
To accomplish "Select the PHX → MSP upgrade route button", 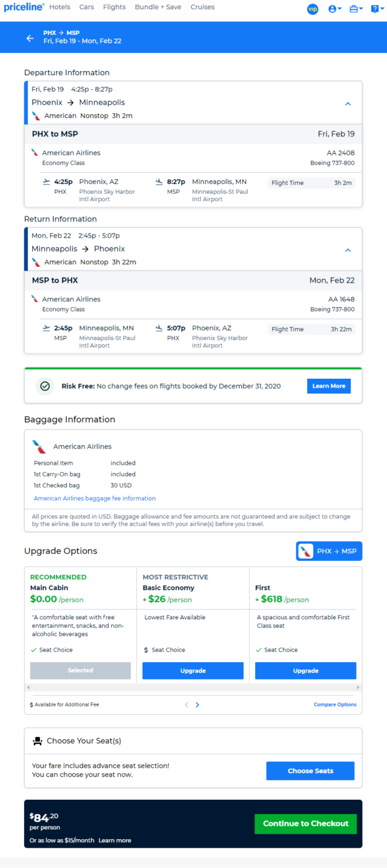I will 329,551.
